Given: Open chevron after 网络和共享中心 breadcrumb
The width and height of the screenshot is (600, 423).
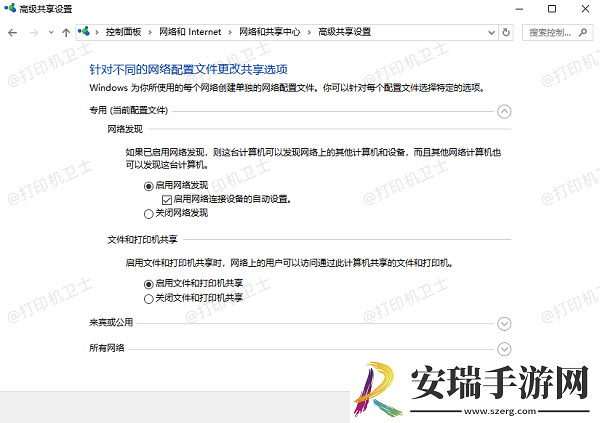Looking at the screenshot, I should pos(309,33).
